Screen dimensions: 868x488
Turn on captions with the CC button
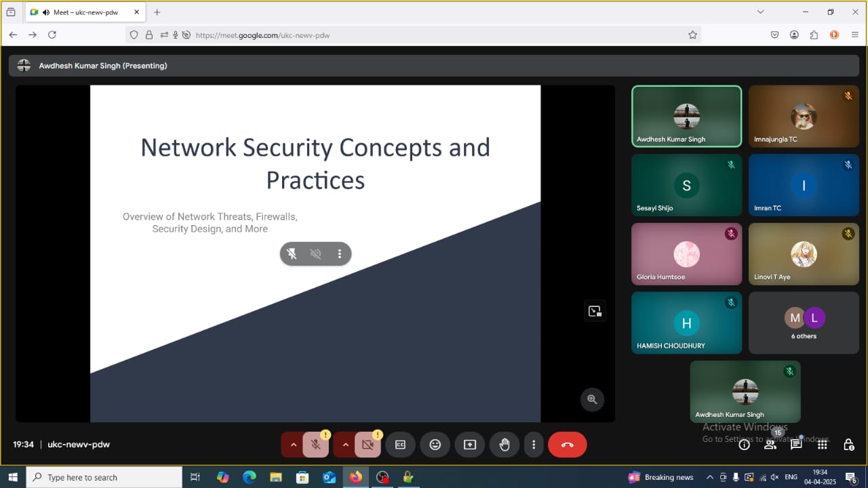tap(400, 445)
